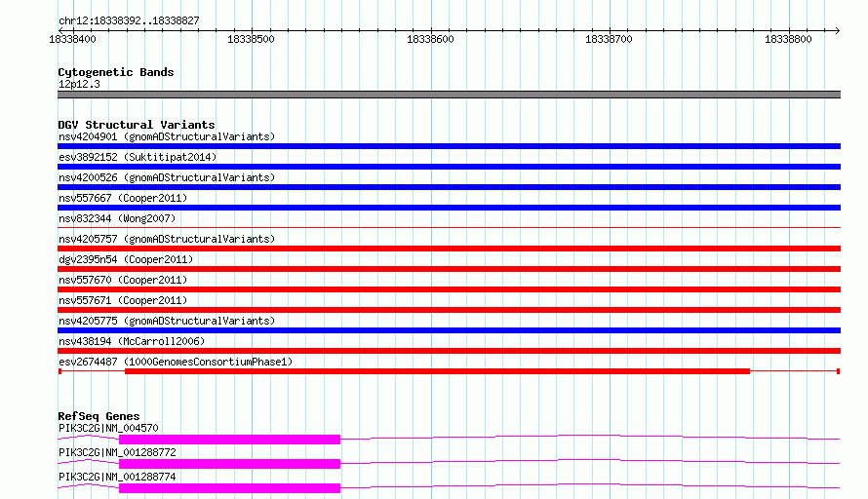This screenshot has height=499, width=868.
Task: Click the blue bar under nsv557667
Action: [x=449, y=208]
